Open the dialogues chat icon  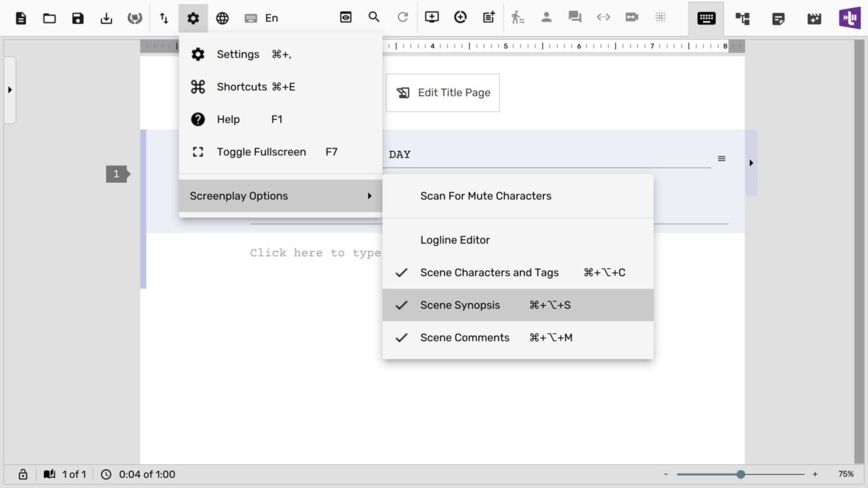574,17
